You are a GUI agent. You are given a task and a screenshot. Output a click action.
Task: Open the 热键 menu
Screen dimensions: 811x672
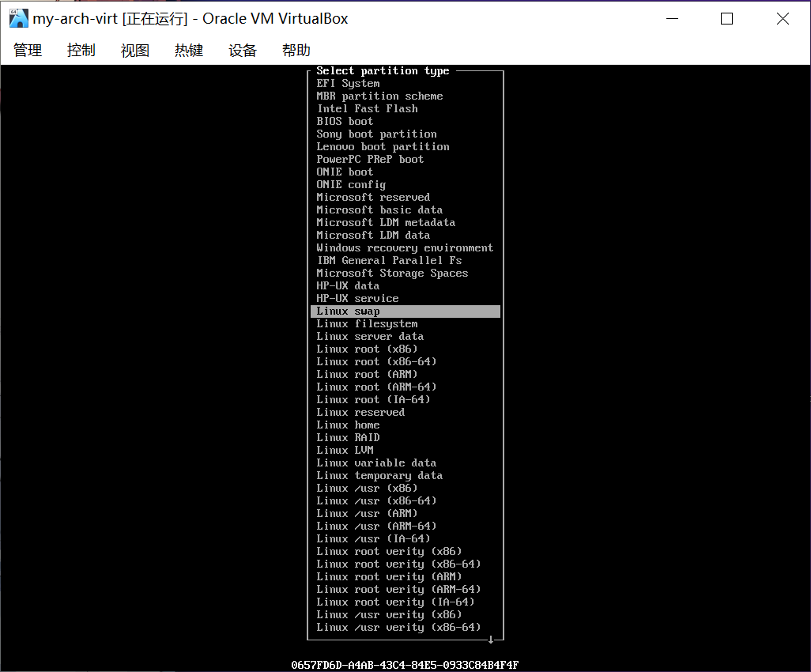click(189, 51)
